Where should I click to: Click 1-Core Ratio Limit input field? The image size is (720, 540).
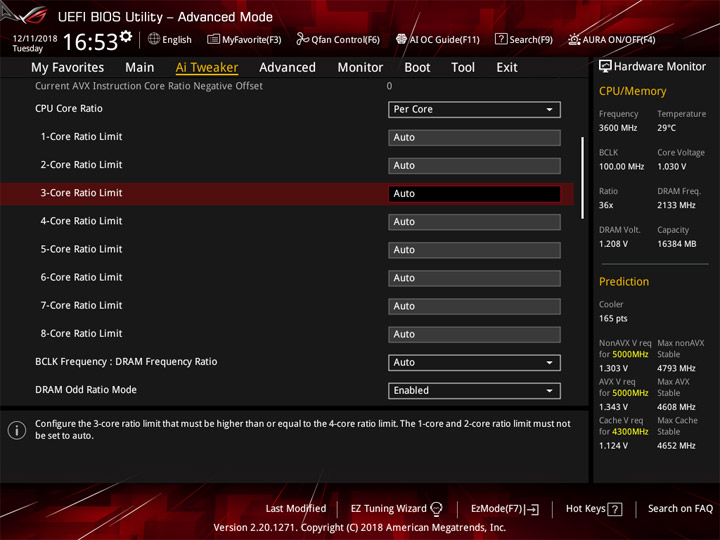(474, 137)
